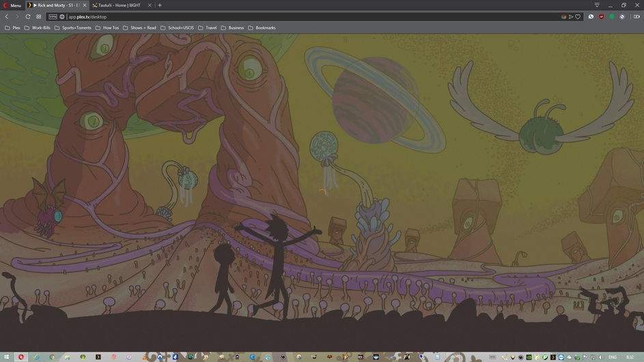Send page to My Flow arrow icon
Viewport: 644px width, 362px height.
(x=570, y=17)
